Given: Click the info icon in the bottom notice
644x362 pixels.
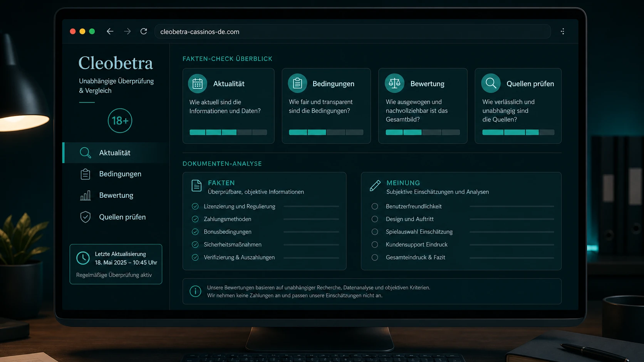Looking at the screenshot, I should 195,291.
